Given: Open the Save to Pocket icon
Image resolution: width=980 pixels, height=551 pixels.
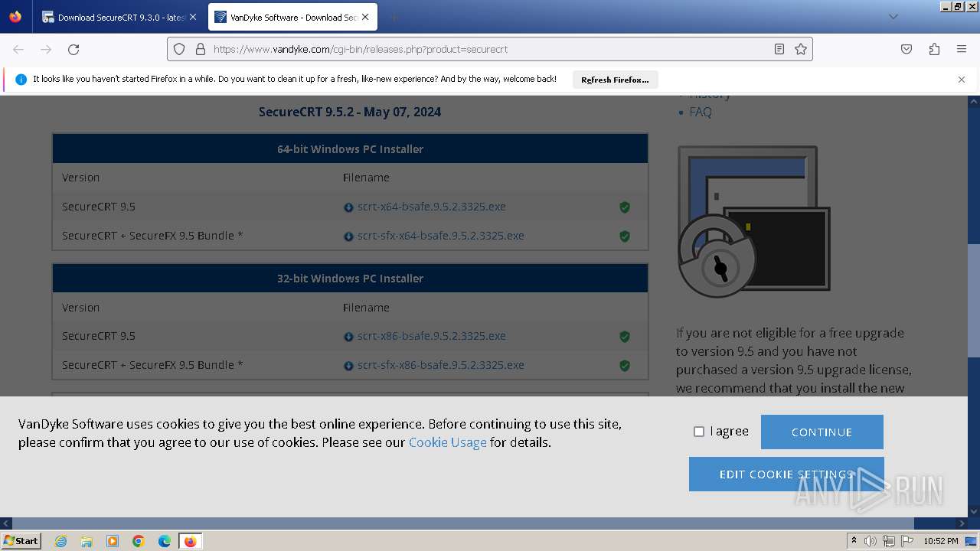Looking at the screenshot, I should [x=906, y=49].
